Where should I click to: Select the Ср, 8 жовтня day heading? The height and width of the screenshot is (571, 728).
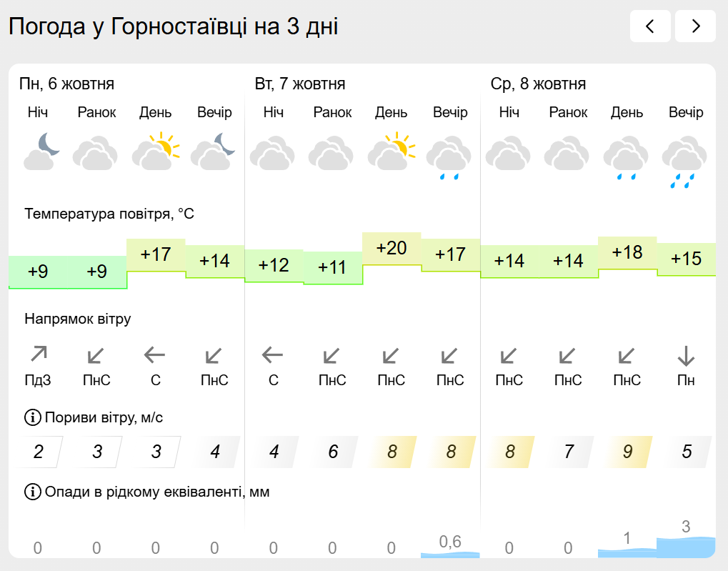[538, 84]
